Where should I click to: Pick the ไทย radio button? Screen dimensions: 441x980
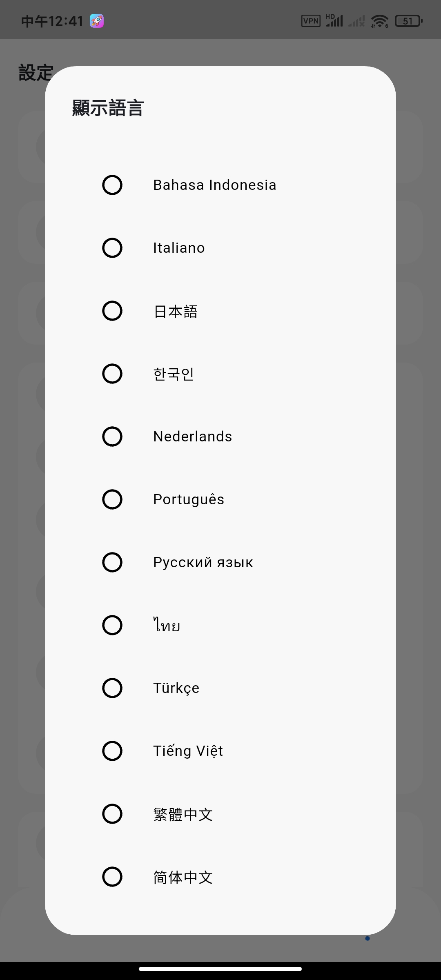(x=112, y=625)
